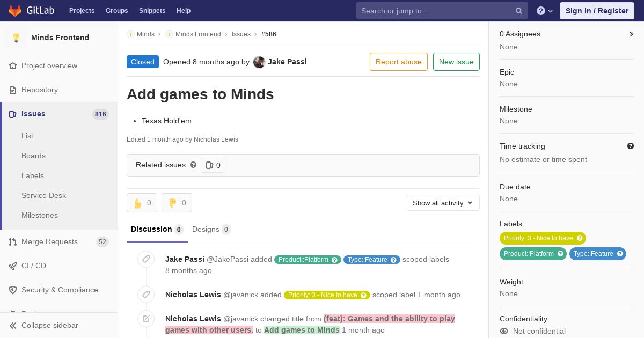The image size is (644, 338).
Task: Open the Labels sidebar link
Action: point(33,175)
